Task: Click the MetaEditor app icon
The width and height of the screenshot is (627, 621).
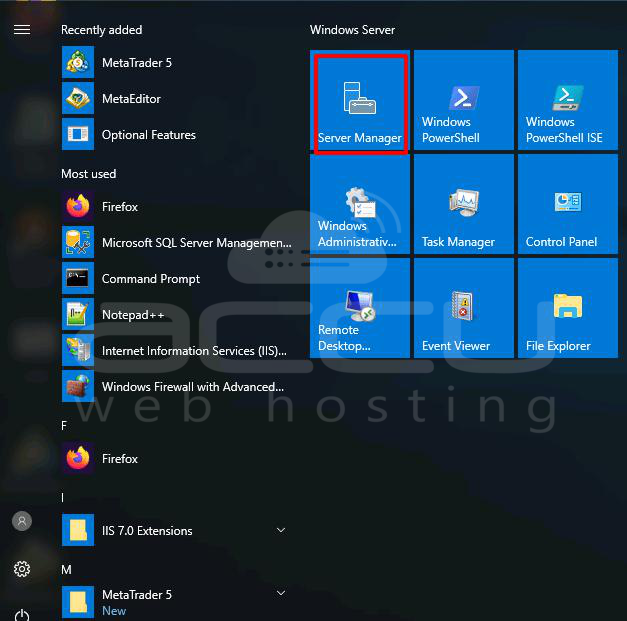Action: tap(78, 98)
